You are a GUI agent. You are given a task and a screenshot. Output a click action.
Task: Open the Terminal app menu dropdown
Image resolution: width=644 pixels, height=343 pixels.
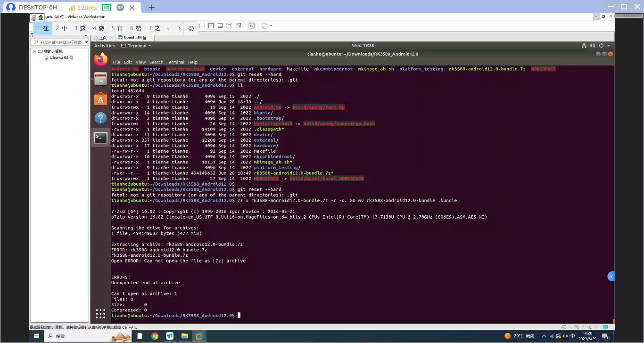[136, 46]
